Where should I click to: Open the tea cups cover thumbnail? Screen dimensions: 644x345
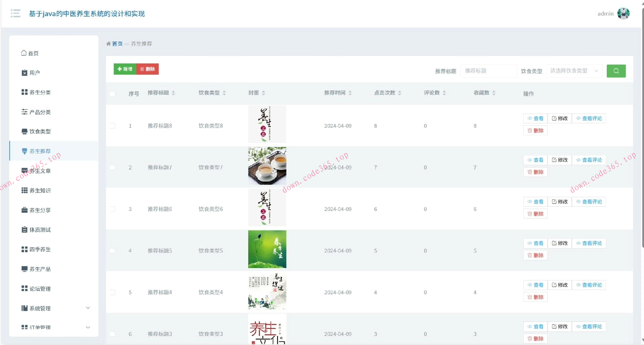267,166
